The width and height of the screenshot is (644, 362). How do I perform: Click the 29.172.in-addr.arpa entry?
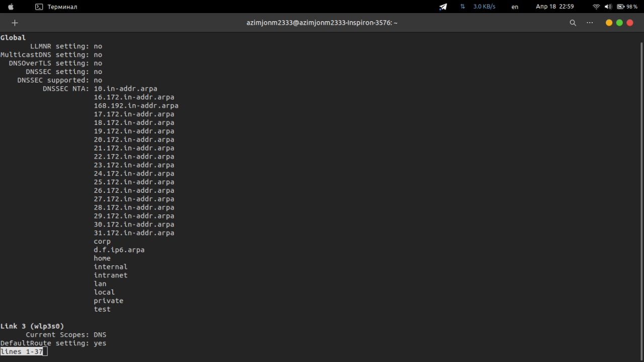(134, 216)
